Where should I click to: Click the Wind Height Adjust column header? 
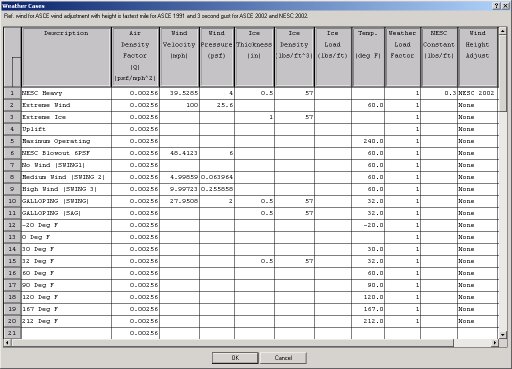pyautogui.click(x=478, y=57)
